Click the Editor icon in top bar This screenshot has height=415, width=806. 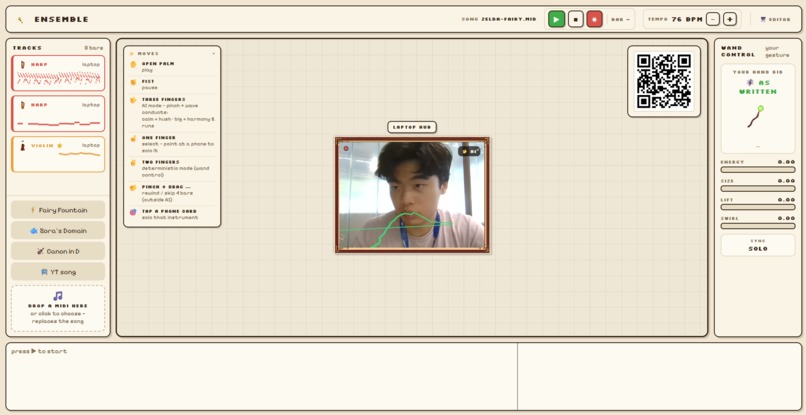763,20
